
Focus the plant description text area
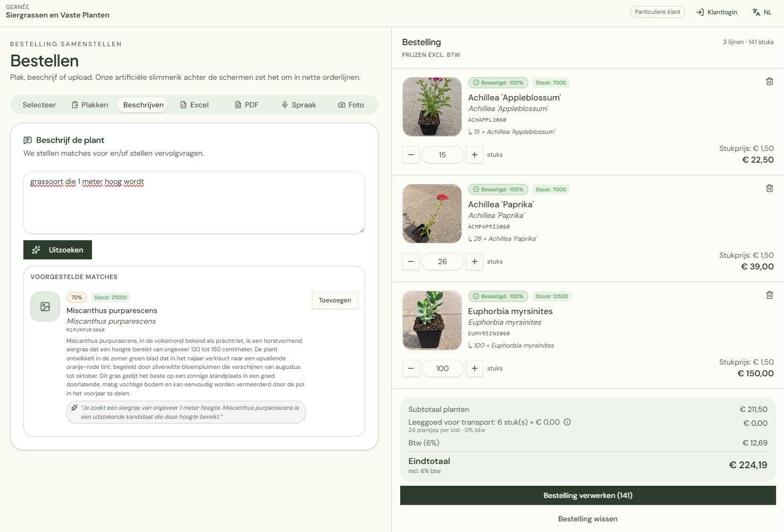(x=194, y=202)
